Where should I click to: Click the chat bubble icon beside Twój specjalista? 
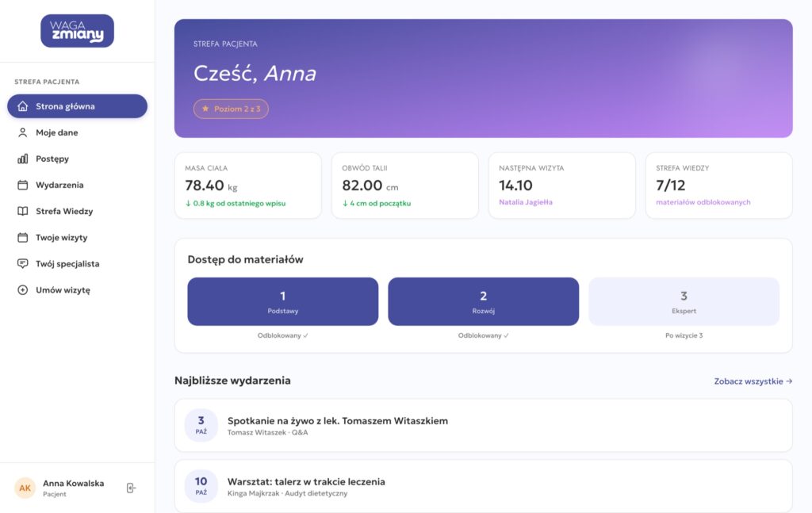pos(23,263)
